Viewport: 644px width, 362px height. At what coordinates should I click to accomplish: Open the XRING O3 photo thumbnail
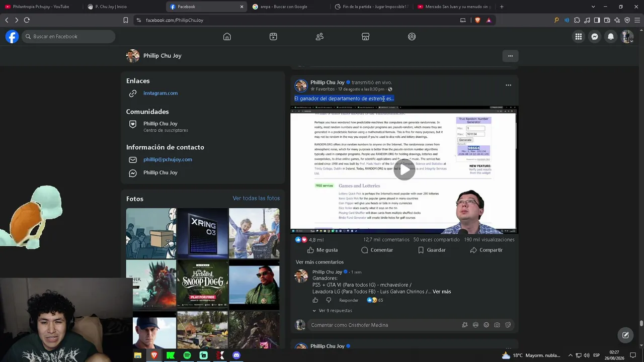pyautogui.click(x=202, y=233)
